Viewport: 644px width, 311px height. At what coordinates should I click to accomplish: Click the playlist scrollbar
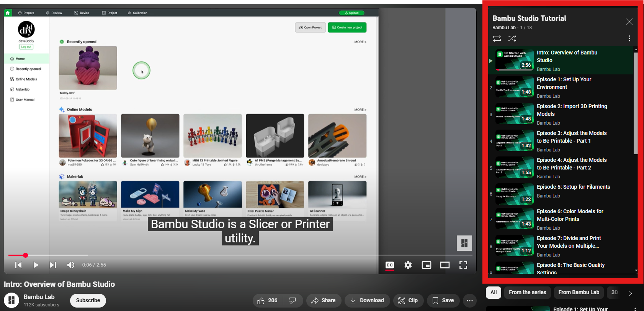tap(636, 103)
